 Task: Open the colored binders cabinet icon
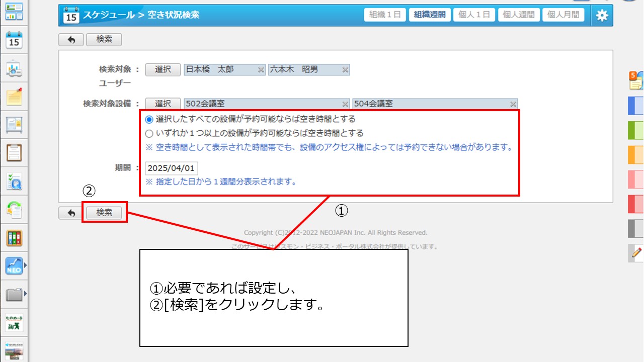14,238
